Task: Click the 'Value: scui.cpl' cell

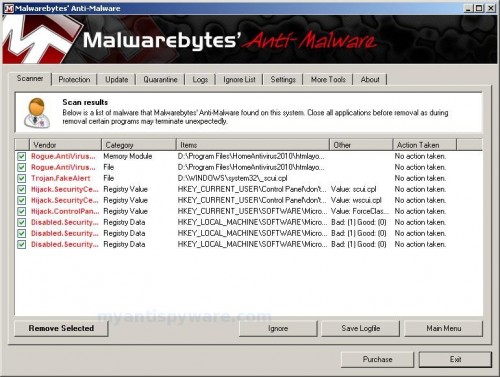Action: coord(354,189)
